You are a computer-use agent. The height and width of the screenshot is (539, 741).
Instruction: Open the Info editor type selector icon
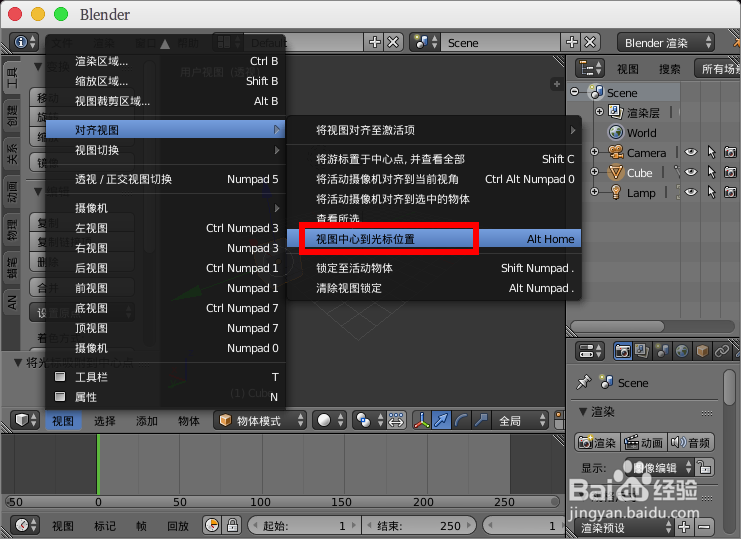point(25,43)
